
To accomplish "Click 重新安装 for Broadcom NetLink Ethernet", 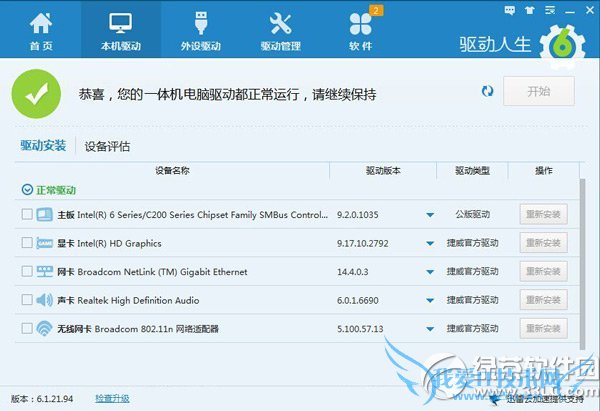I will tap(543, 271).
